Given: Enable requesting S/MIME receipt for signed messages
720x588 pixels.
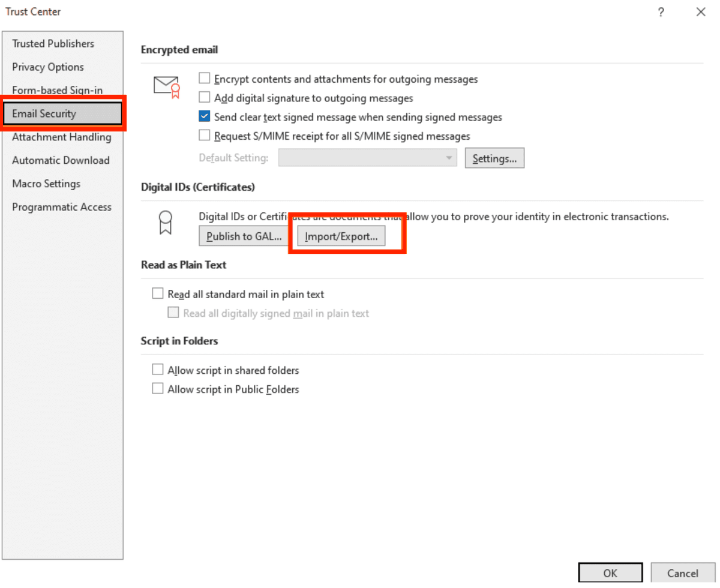Looking at the screenshot, I should (x=204, y=134).
